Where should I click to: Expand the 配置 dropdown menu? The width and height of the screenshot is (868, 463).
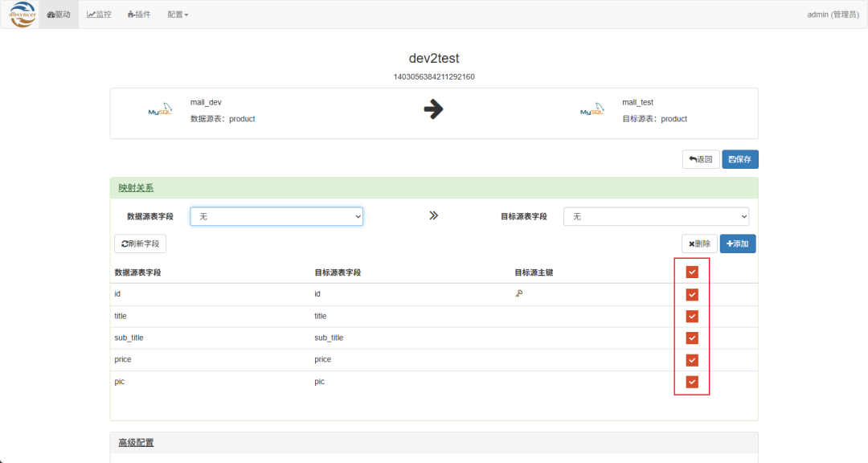pos(178,14)
